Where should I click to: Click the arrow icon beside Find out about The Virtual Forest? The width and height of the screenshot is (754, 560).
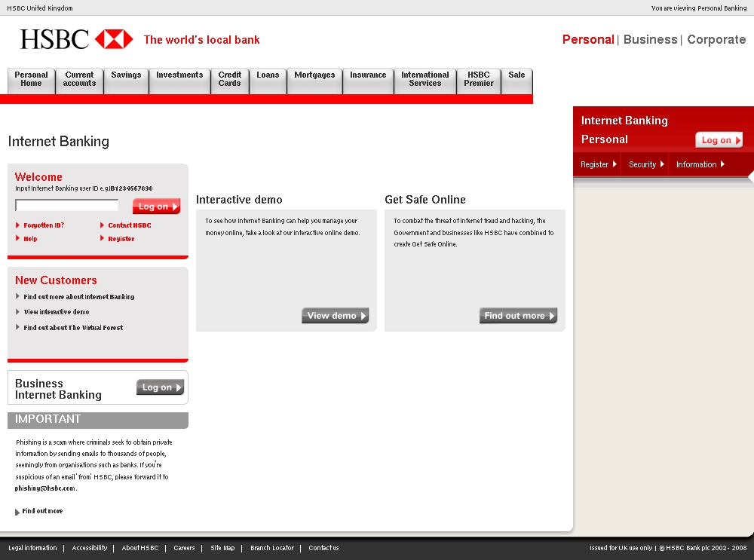tap(18, 327)
